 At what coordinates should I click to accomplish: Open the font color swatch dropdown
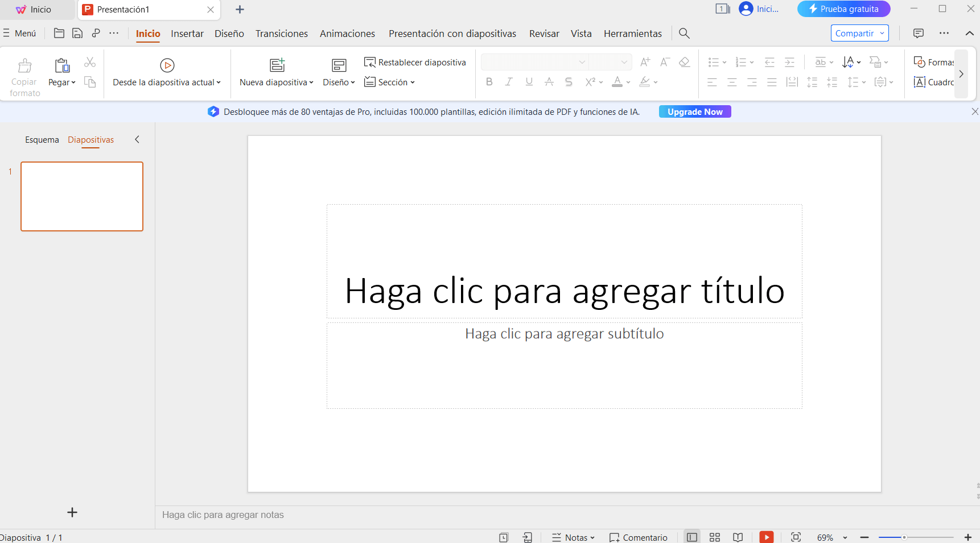(x=628, y=82)
